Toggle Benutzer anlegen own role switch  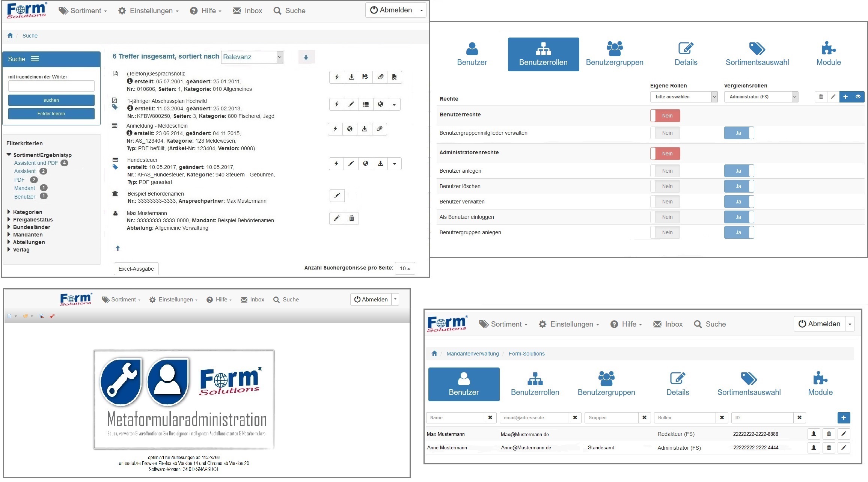pos(665,171)
